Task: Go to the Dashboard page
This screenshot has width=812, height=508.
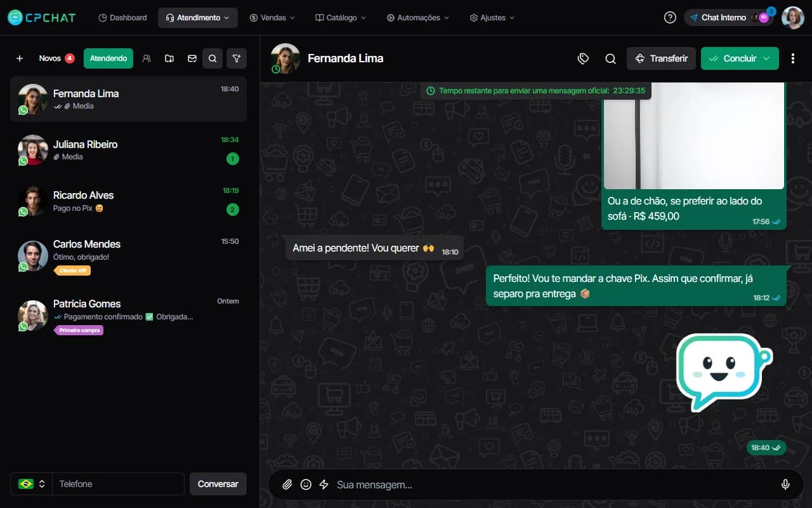Action: (x=123, y=18)
